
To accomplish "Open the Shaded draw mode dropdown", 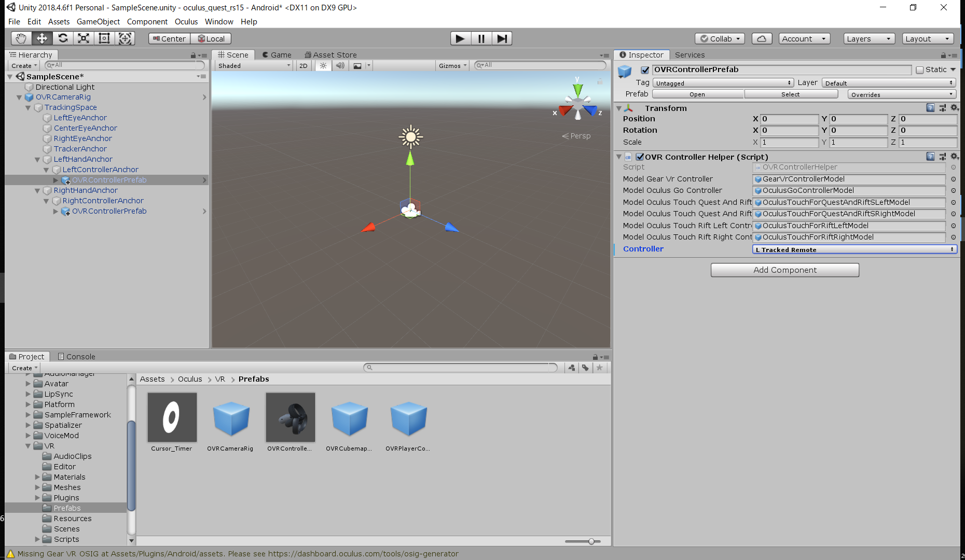I will pos(254,66).
